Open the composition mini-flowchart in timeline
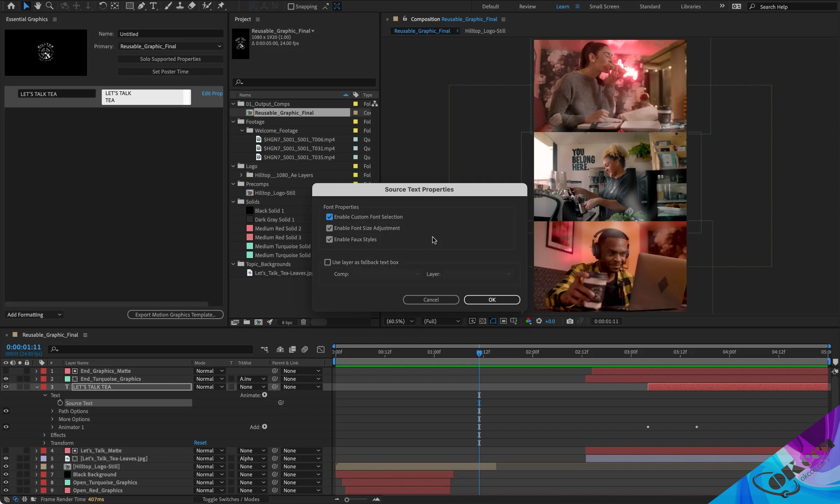Screen dimensions: 840x504 [265, 349]
